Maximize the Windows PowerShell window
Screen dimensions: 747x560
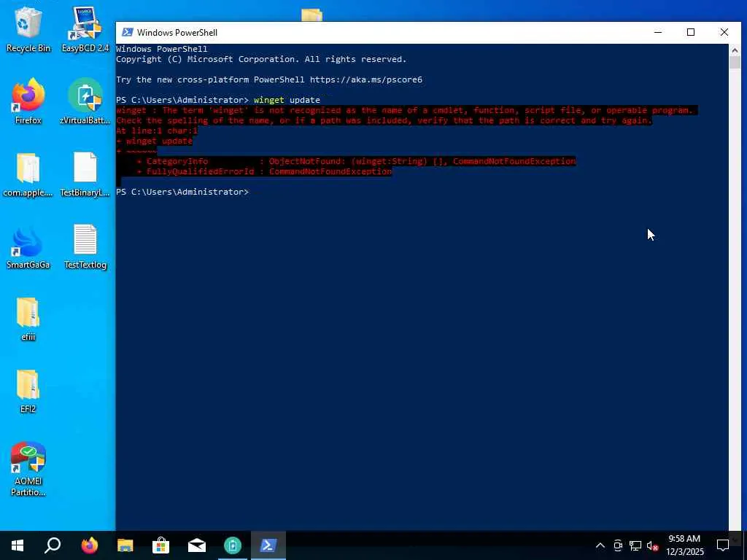[691, 32]
